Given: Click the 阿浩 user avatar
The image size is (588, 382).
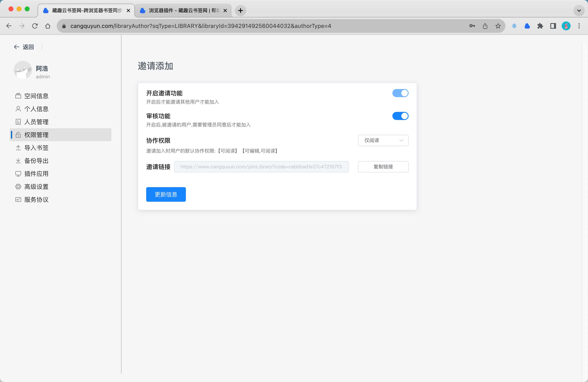Looking at the screenshot, I should pos(23,70).
